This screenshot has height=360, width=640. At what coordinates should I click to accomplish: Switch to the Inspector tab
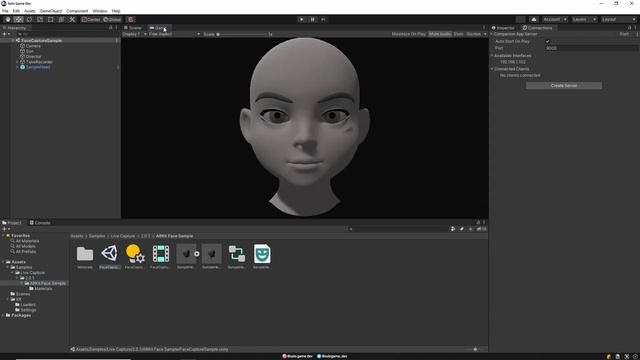(x=503, y=28)
